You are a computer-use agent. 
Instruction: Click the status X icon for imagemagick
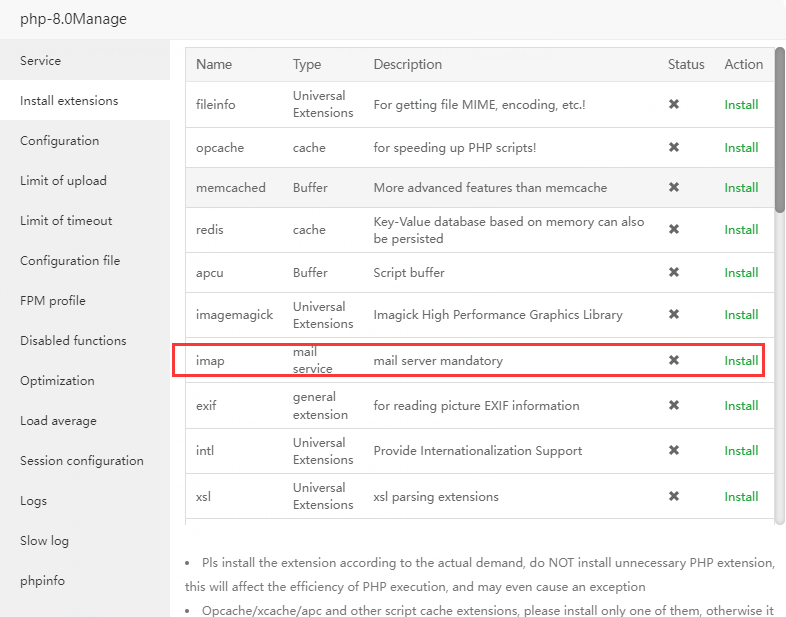(674, 314)
